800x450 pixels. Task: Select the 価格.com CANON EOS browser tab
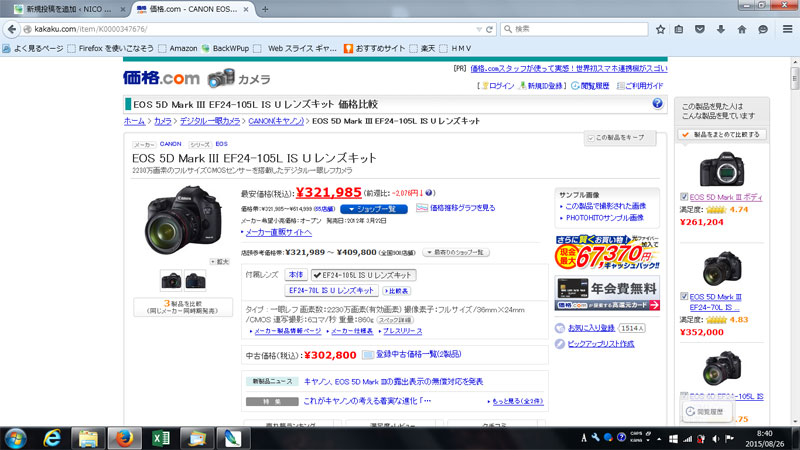click(x=193, y=9)
